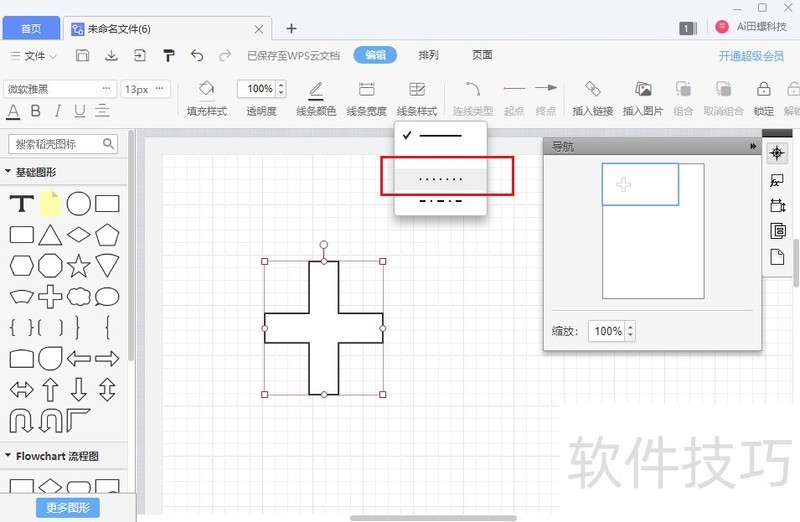
Task: Click the 插入图片 insert image icon
Action: point(644,89)
